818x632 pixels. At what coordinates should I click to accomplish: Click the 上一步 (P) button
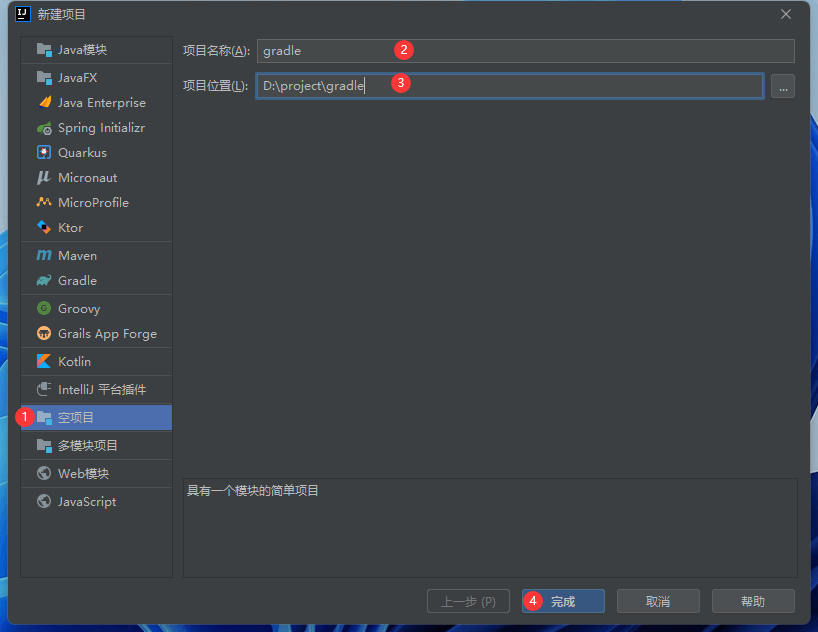click(468, 601)
